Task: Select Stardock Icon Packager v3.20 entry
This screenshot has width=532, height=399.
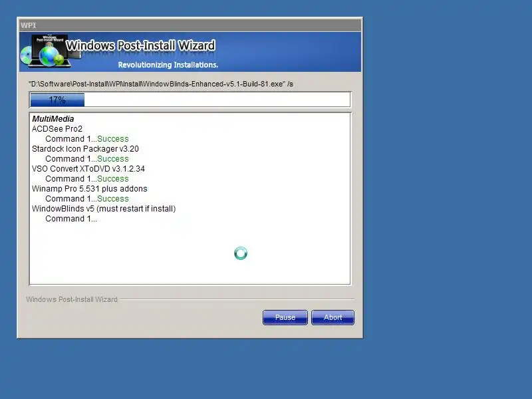Action: tap(85, 149)
